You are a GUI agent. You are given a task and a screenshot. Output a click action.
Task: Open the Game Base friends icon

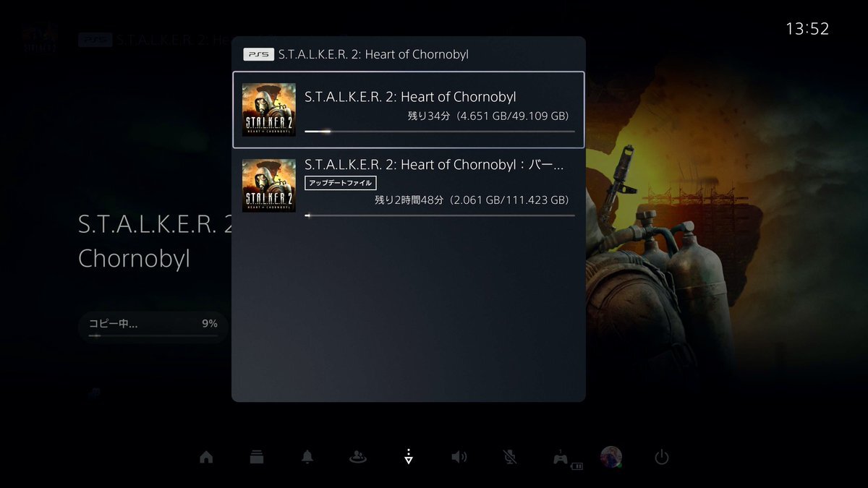[x=358, y=457]
